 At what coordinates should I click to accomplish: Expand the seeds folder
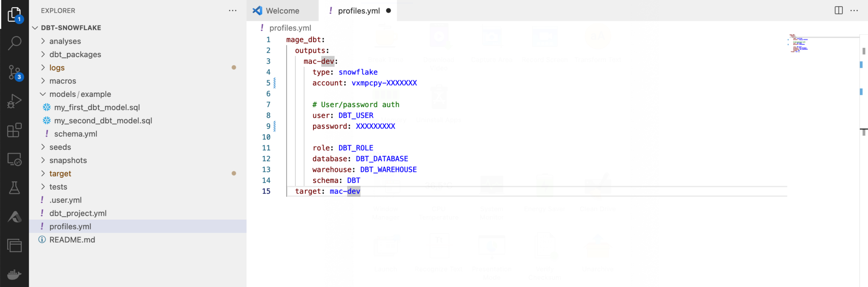click(x=43, y=147)
